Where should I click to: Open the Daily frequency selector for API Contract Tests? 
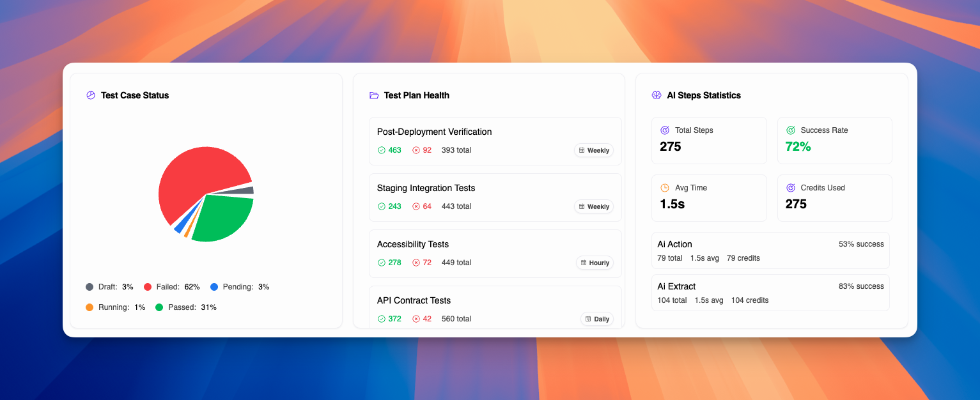pyautogui.click(x=596, y=319)
